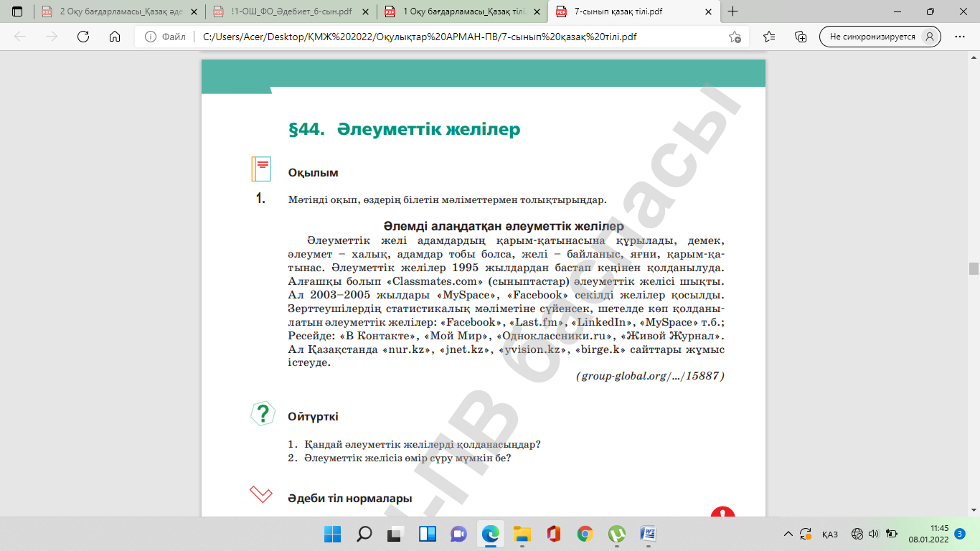Open the Office app from the taskbar
The width and height of the screenshot is (980, 551).
[x=553, y=534]
